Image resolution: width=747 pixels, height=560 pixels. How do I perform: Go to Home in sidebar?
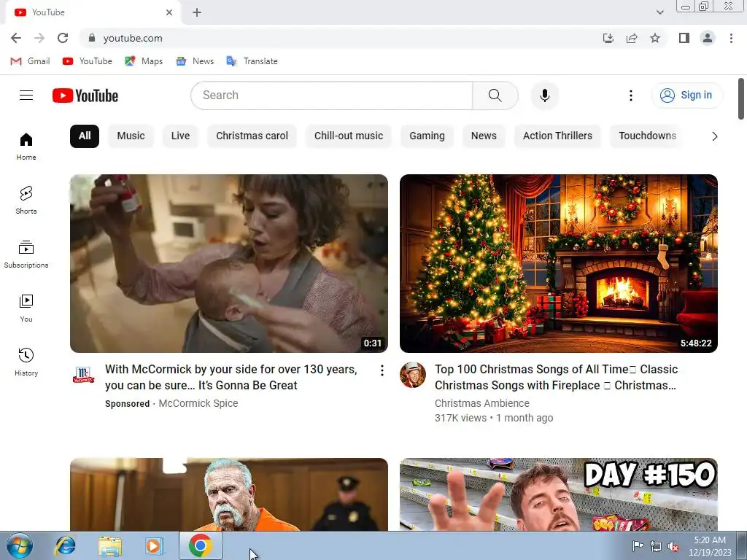(x=26, y=146)
